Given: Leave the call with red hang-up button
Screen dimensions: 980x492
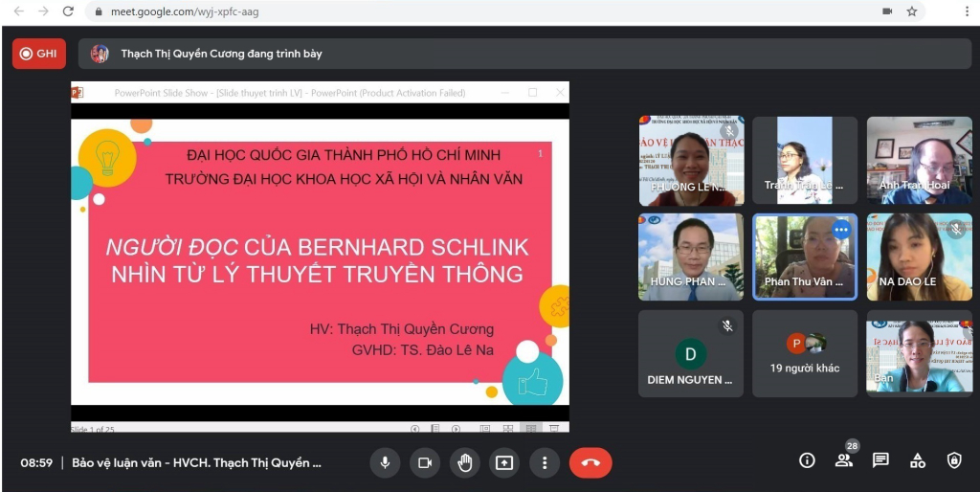Looking at the screenshot, I should (x=590, y=462).
